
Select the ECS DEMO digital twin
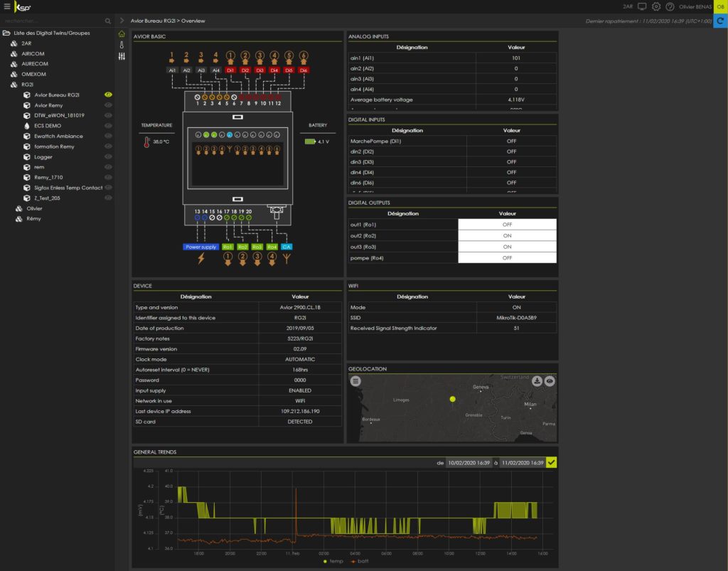[x=48, y=125]
